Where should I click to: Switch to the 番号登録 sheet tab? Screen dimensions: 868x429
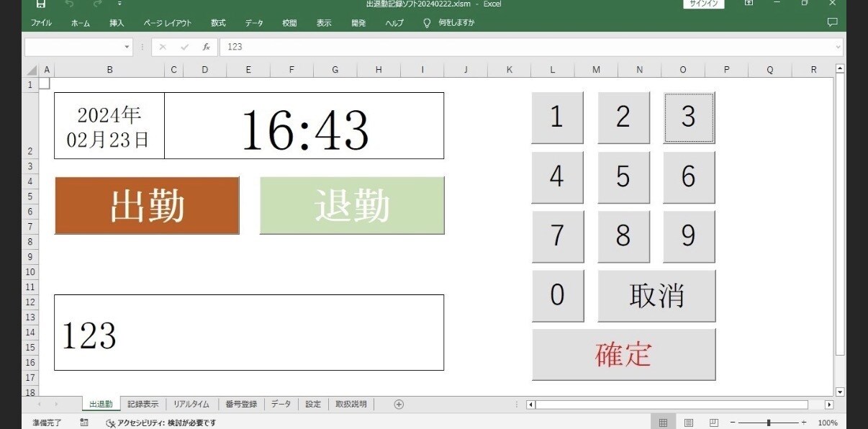(x=241, y=405)
